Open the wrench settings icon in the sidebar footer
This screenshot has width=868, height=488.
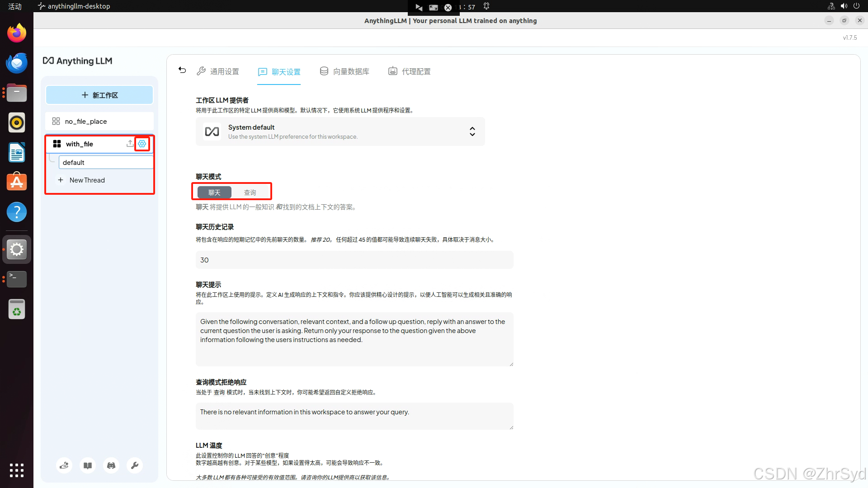135,465
